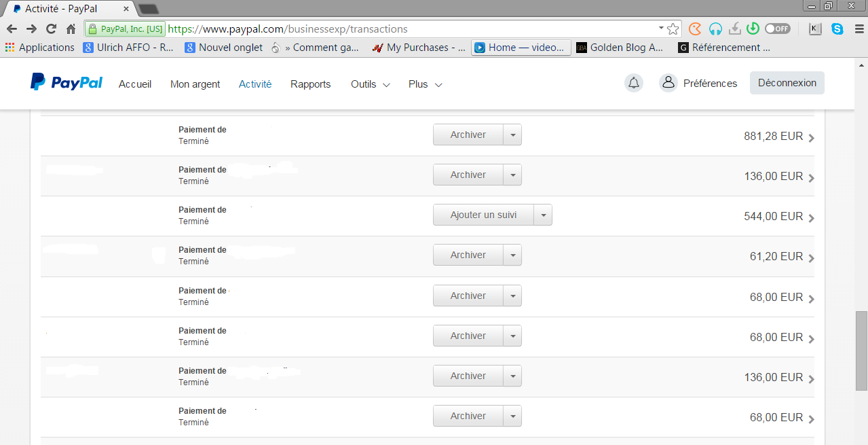
Task: Archive the 61,20 EUR payment
Action: click(468, 255)
